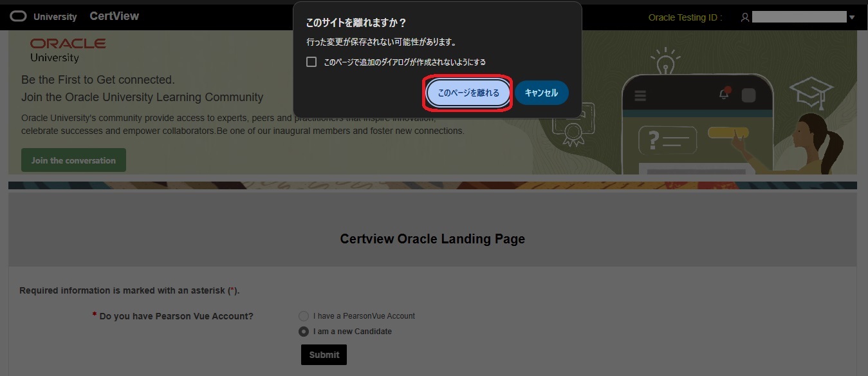868x376 pixels.
Task: Switch to the CertView section in the top bar
Action: (x=114, y=15)
